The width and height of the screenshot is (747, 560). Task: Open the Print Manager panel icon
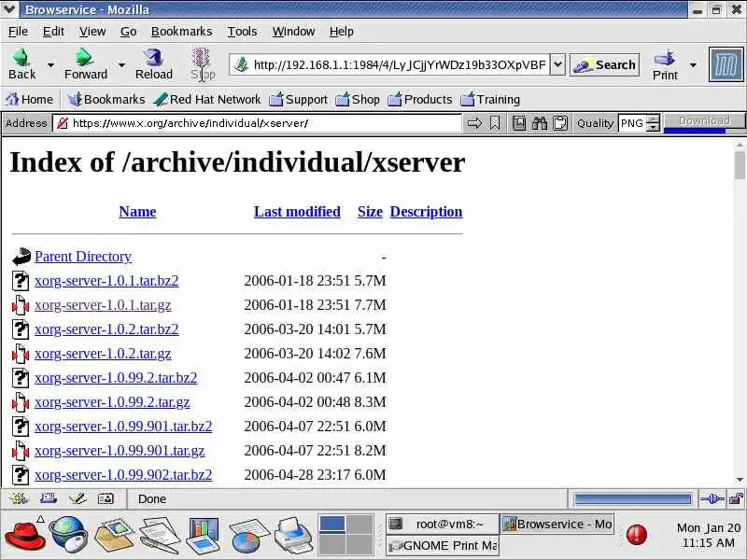point(293,536)
